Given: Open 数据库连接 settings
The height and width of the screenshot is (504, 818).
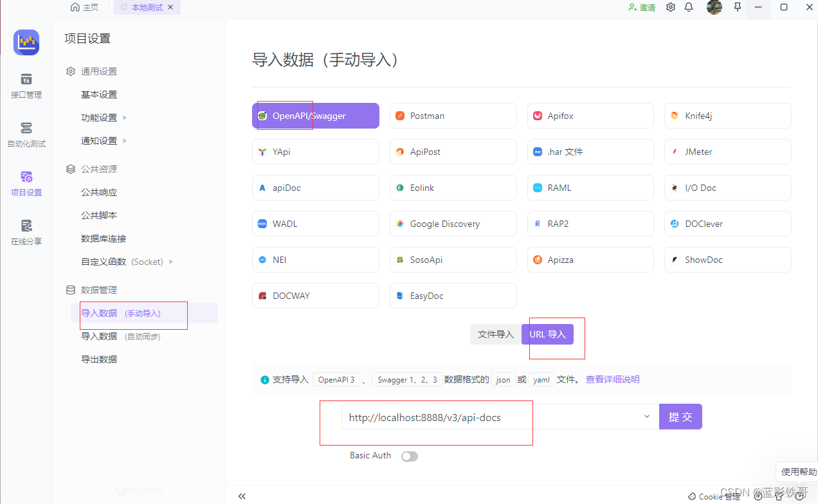Looking at the screenshot, I should tap(104, 239).
